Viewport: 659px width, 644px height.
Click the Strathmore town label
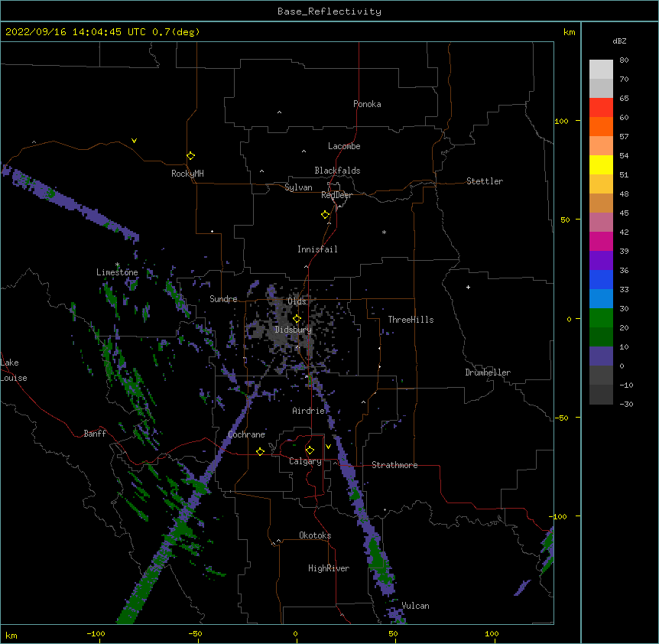pos(394,465)
